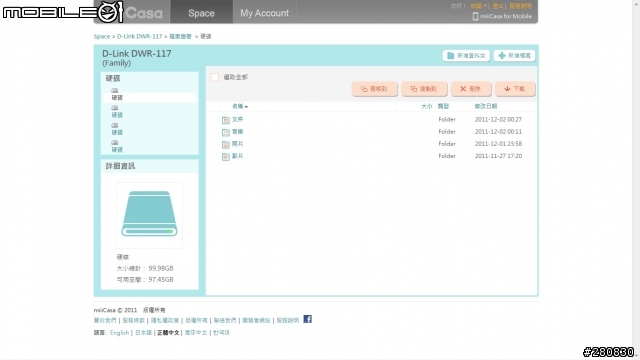Sort by the 修改日期 modified date header
Image resolution: width=640 pixels, height=360 pixels.
(x=486, y=106)
